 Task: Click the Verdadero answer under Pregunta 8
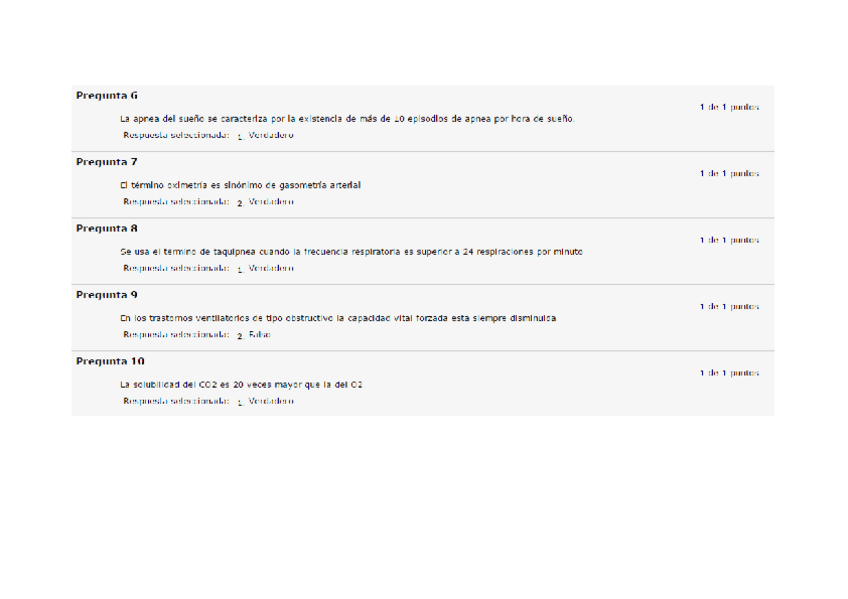(x=271, y=268)
